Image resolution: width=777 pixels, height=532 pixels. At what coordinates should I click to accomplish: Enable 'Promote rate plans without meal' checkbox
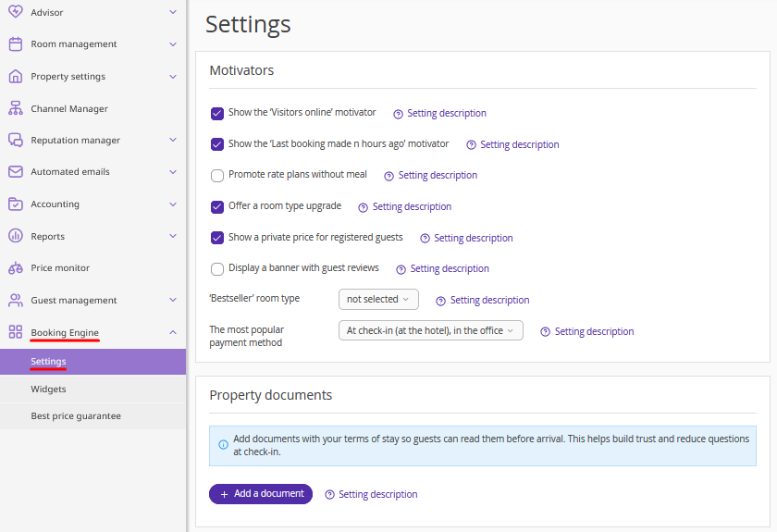click(x=217, y=175)
